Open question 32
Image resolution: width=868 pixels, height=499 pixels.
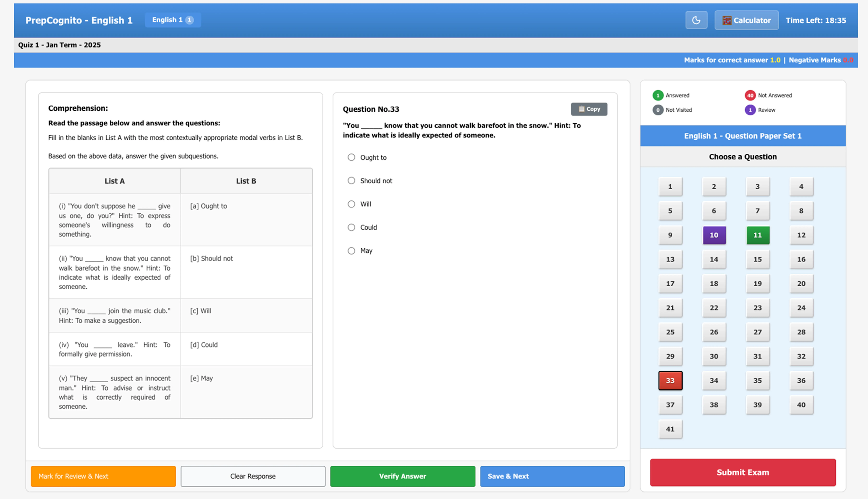801,356
